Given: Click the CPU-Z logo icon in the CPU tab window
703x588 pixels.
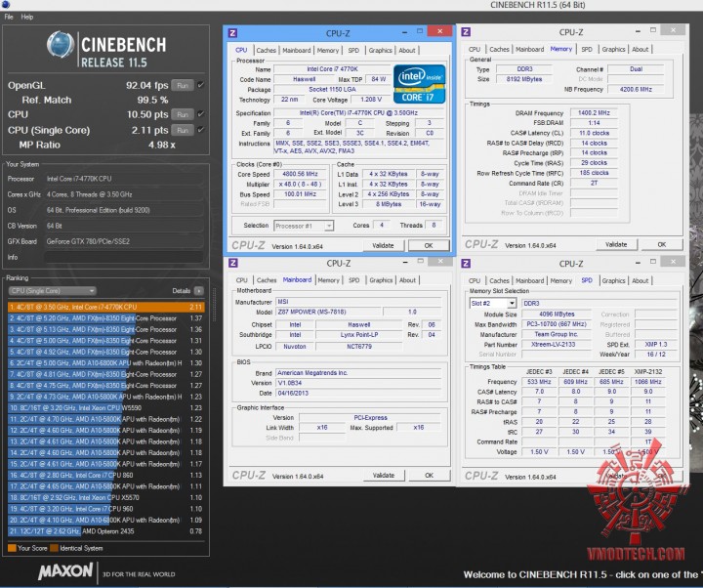Looking at the screenshot, I should [x=232, y=33].
